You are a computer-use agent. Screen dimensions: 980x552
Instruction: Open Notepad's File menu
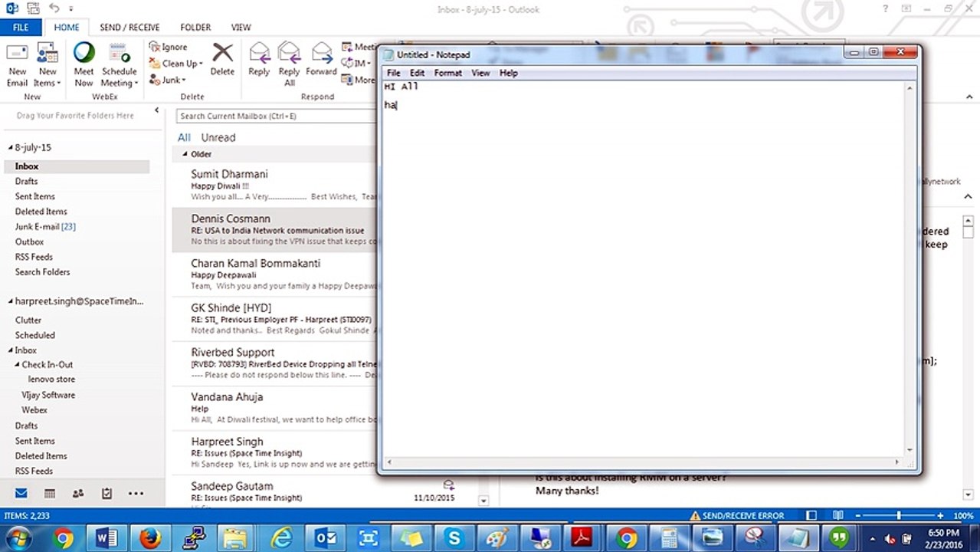[x=393, y=73]
